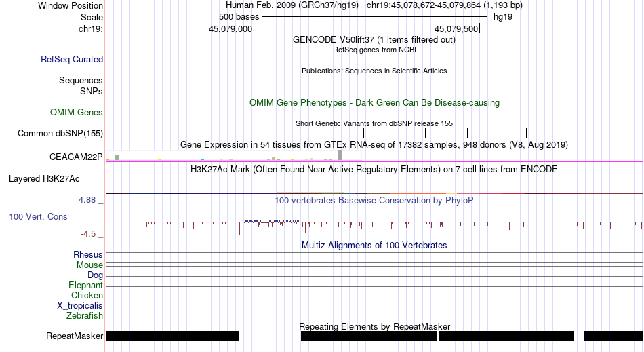Select the Mouse alignment row label
This screenshot has height=352, width=644.
(x=89, y=265)
